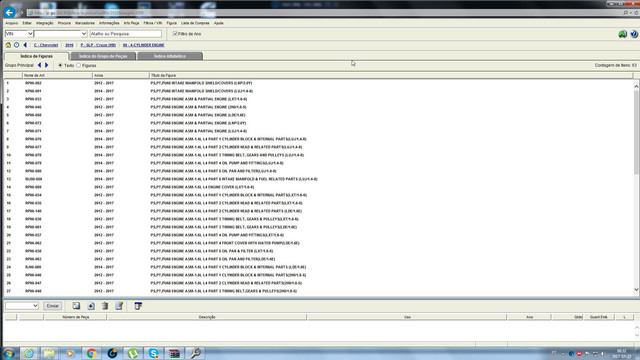Select the Texto radio button
The width and height of the screenshot is (640, 360).
[x=60, y=65]
